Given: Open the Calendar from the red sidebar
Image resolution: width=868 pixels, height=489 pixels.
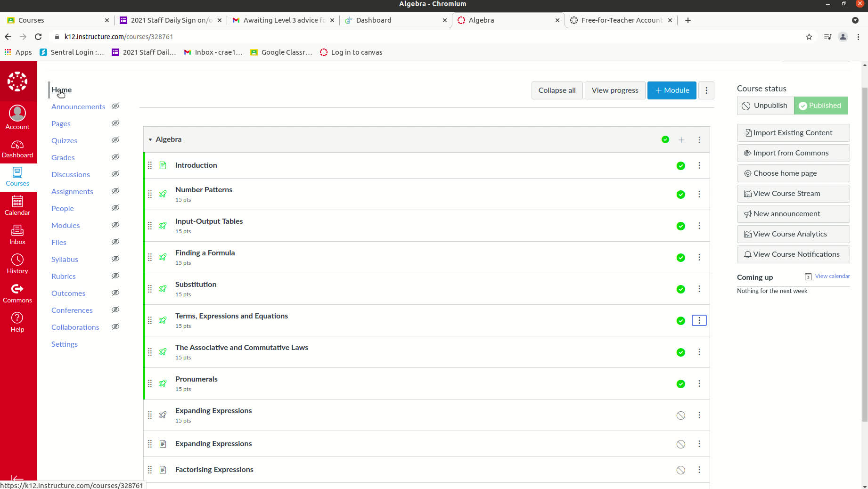Looking at the screenshot, I should 17,206.
